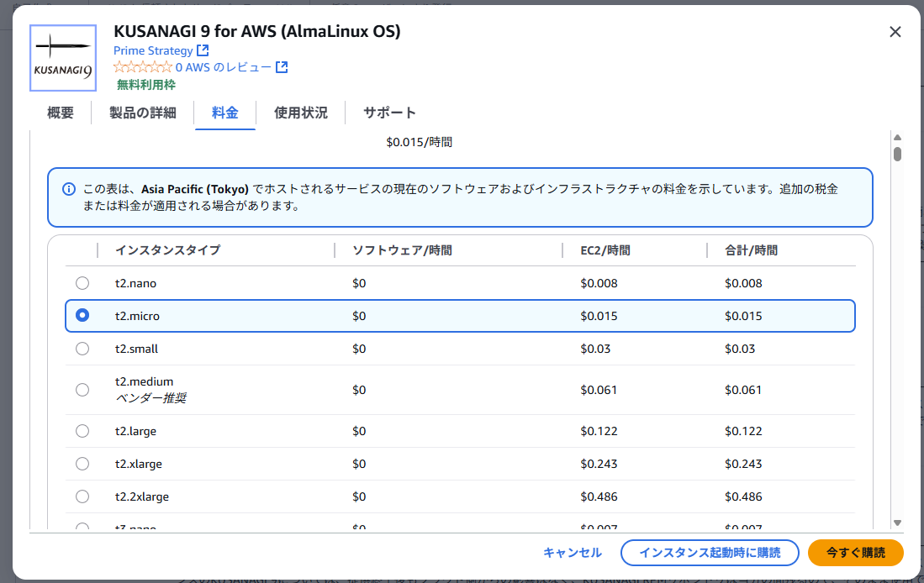Click the 合計/時間 column header
924x583 pixels.
tap(751, 250)
